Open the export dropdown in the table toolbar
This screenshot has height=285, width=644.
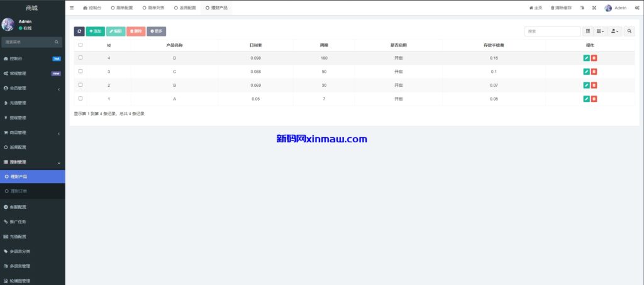coord(614,31)
